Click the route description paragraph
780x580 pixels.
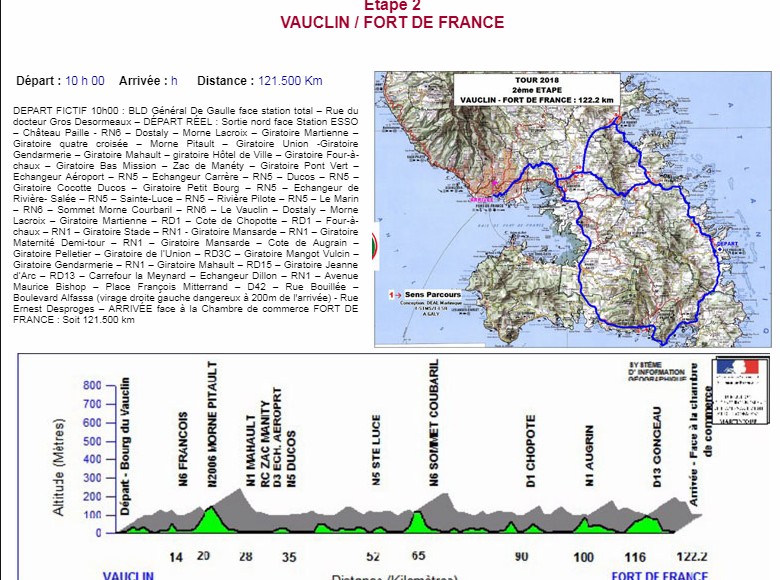(186, 215)
